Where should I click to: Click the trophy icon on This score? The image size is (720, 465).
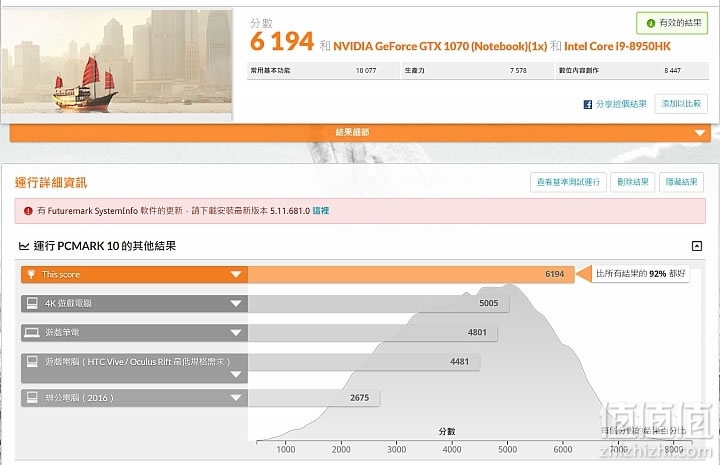(x=31, y=275)
